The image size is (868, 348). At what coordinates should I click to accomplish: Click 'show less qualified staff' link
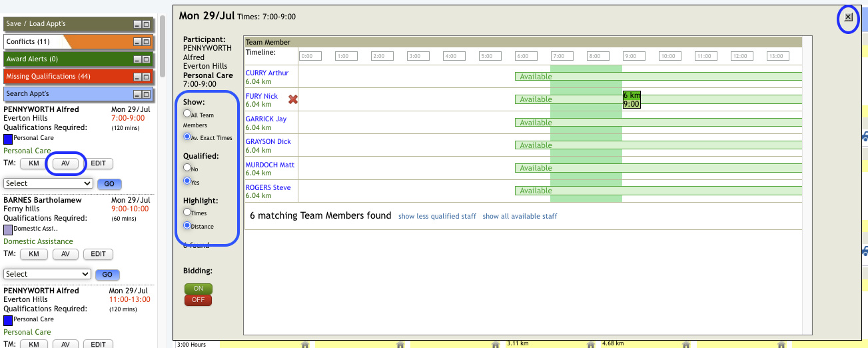point(437,217)
